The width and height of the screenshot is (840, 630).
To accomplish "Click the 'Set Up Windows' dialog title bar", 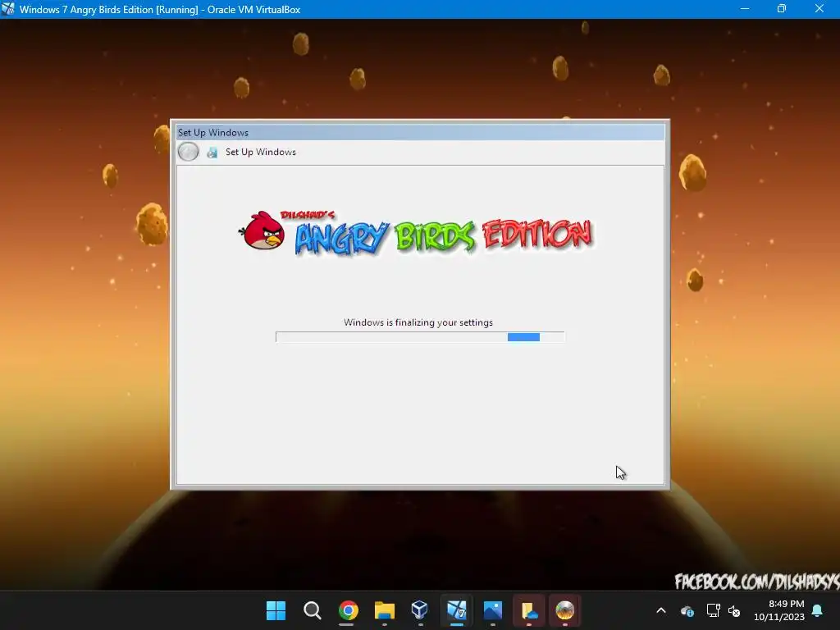I will tap(421, 132).
